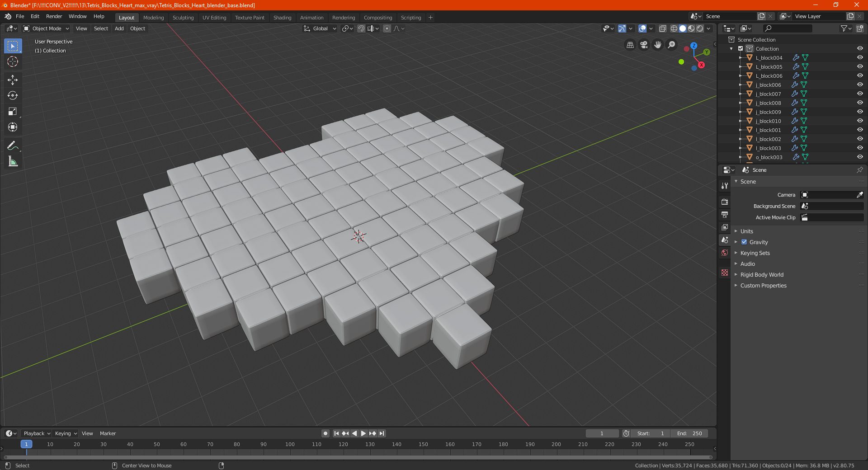The image size is (868, 470).
Task: Pin the Scene properties panel
Action: coord(859,170)
